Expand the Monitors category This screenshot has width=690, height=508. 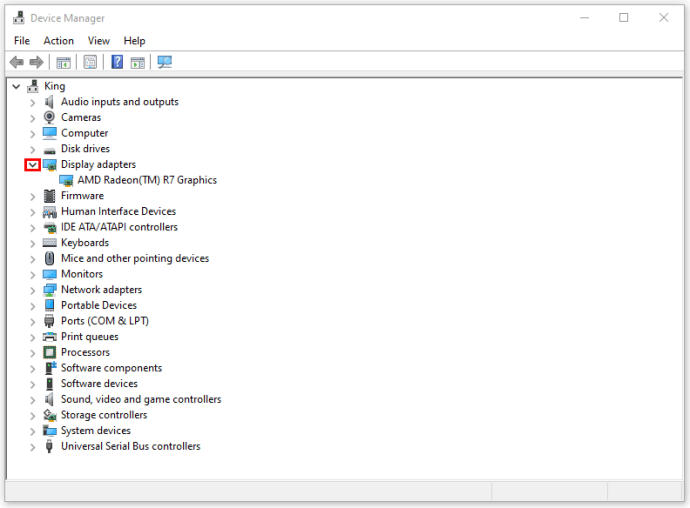click(x=33, y=275)
